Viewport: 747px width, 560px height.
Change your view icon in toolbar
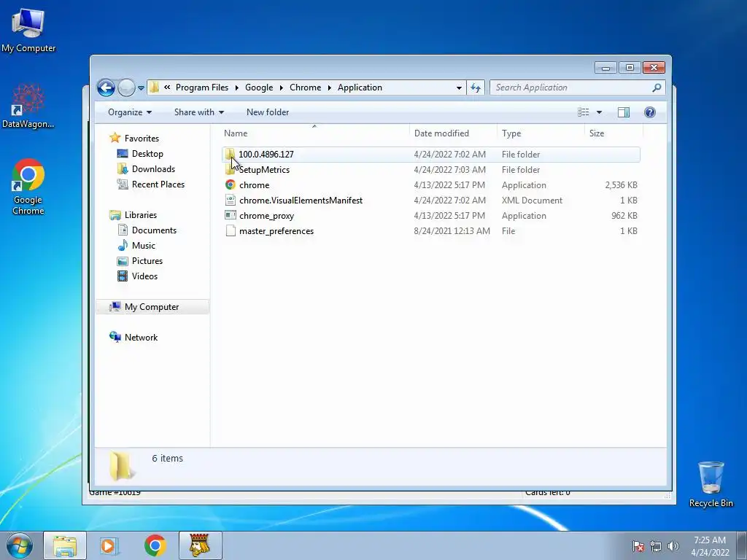click(584, 112)
